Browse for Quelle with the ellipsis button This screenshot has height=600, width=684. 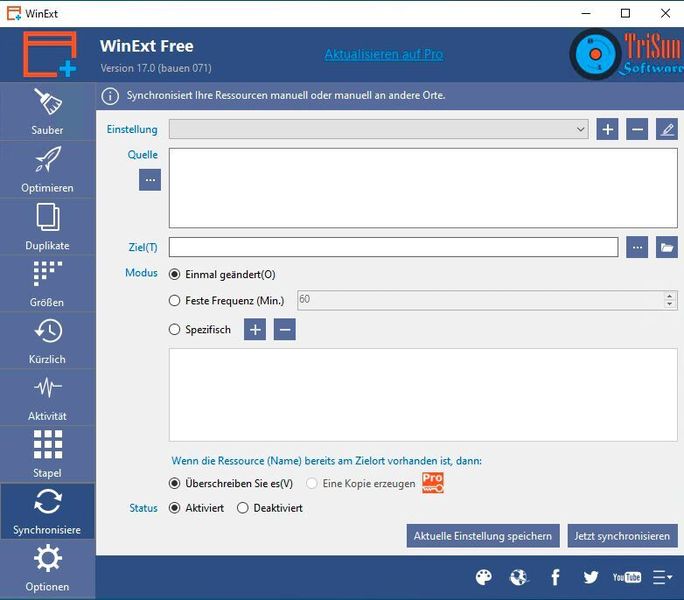coord(150,180)
